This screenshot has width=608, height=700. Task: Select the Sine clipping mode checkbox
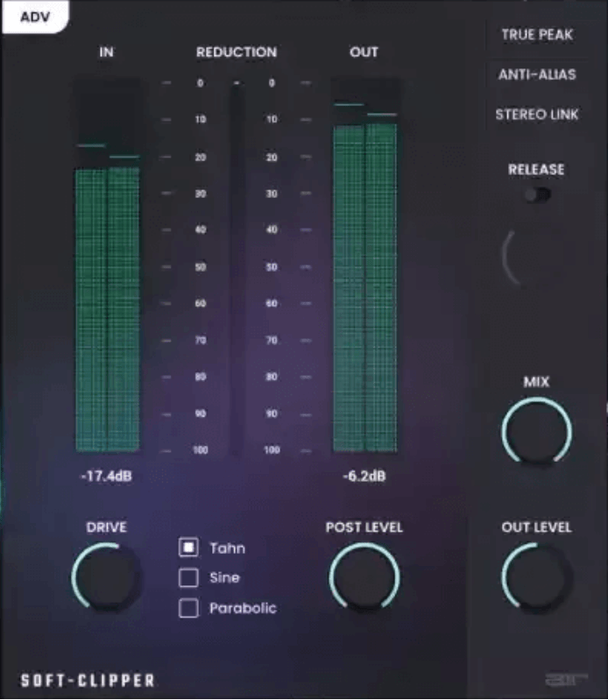click(188, 577)
